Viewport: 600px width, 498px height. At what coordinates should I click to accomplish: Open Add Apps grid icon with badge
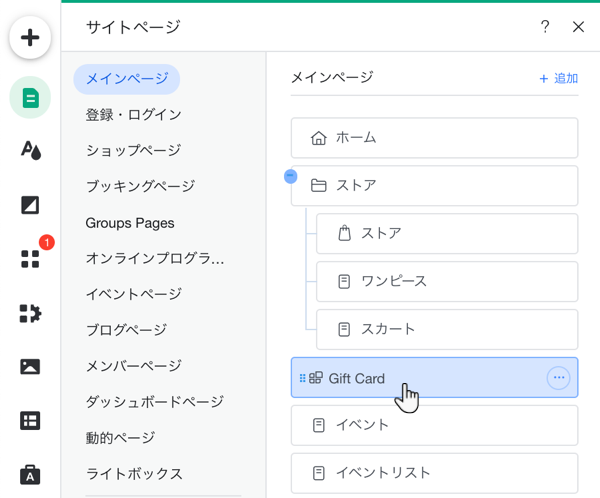pyautogui.click(x=30, y=259)
